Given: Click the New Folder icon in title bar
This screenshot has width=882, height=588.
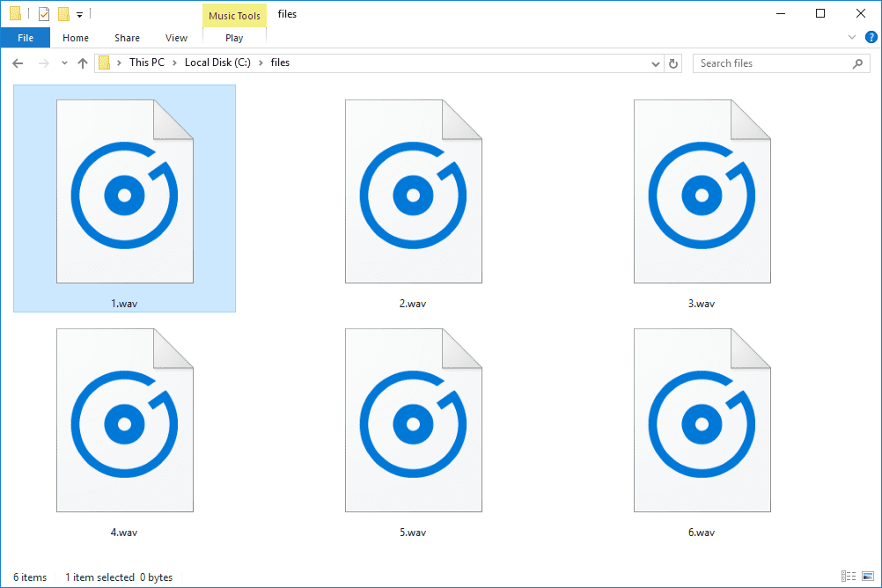Looking at the screenshot, I should tap(63, 14).
